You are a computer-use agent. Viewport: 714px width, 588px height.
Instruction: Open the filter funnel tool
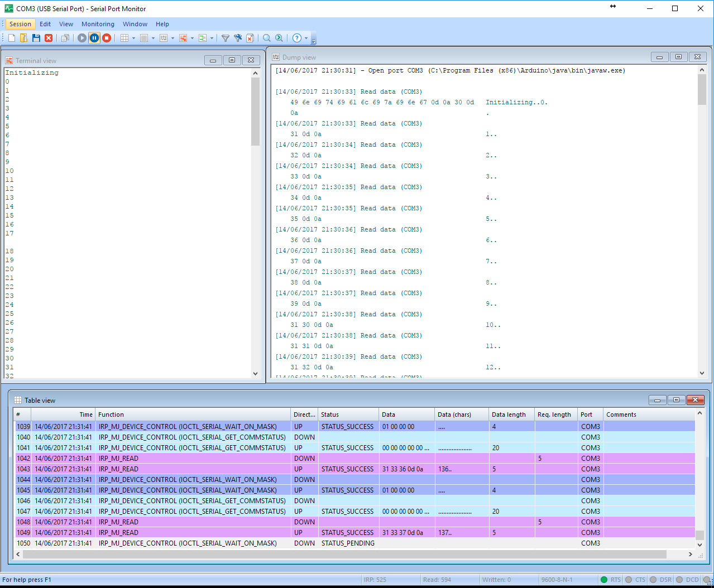click(x=226, y=38)
